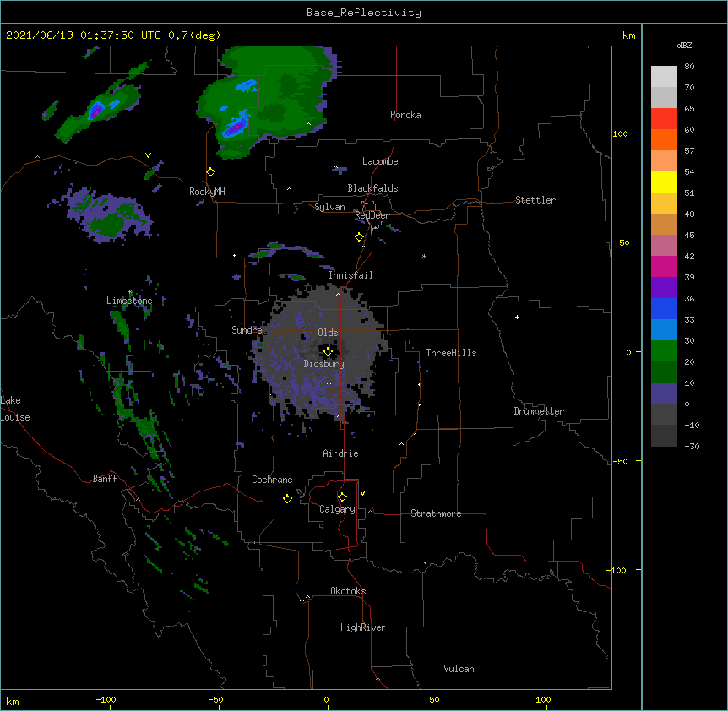
Task: Click the 10 dBZ slate-blue legend swatch
Action: click(x=664, y=393)
